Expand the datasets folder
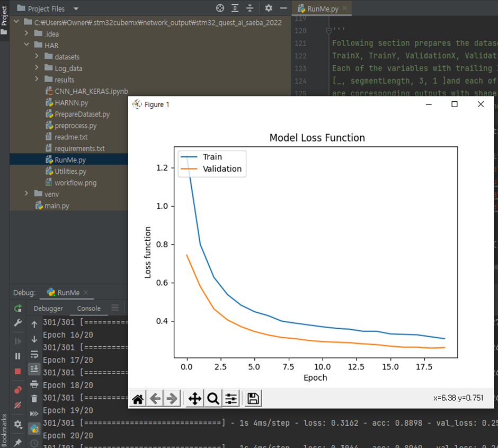Image resolution: width=498 pixels, height=448 pixels. click(x=37, y=57)
